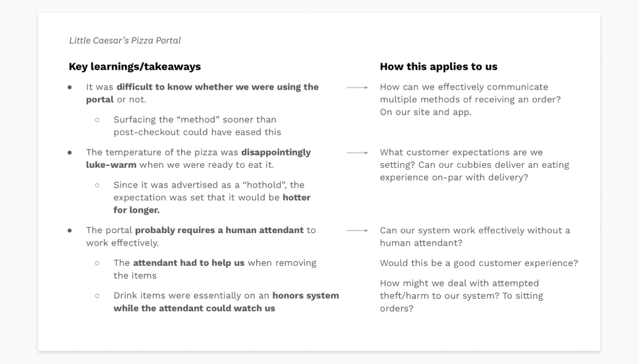The height and width of the screenshot is (364, 639).
Task: Click the bold text "attendant had to help us"
Action: [188, 263]
